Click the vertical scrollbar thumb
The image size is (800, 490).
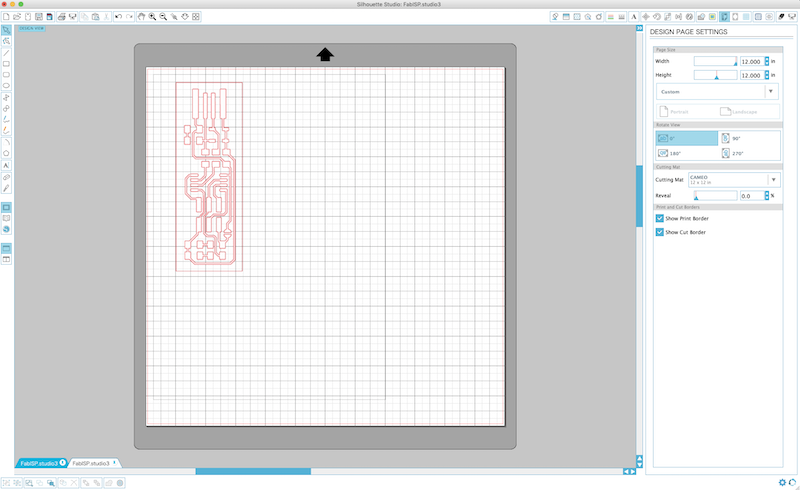coord(639,196)
